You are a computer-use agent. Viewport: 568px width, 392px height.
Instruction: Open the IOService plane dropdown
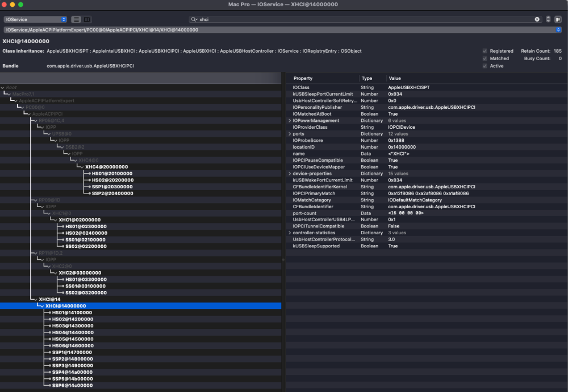[35, 19]
